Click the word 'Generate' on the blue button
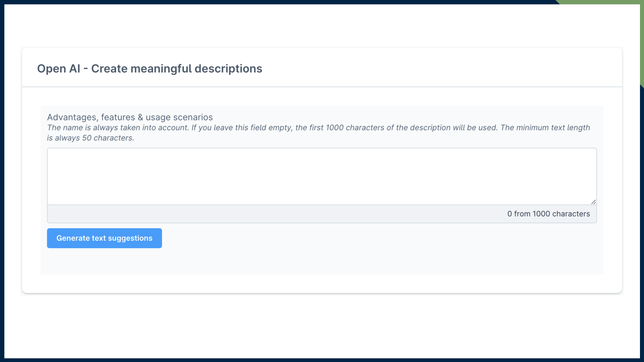644x362 pixels. coord(73,238)
